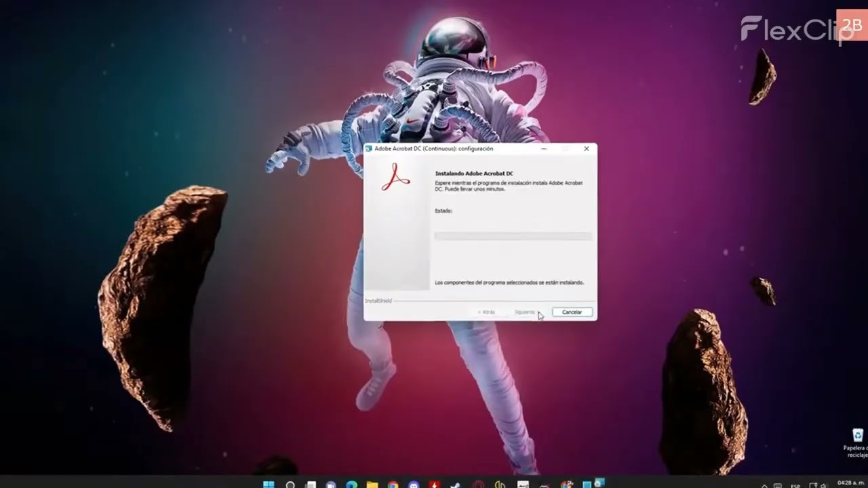Click the Adobe Acrobat logo in installer
The image size is (868, 488).
click(395, 178)
